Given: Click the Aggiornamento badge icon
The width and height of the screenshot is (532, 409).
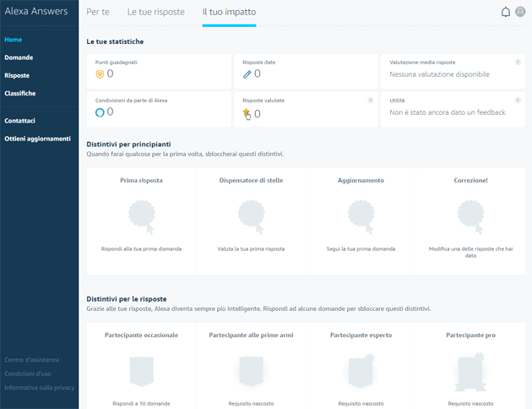Looking at the screenshot, I should click(361, 215).
